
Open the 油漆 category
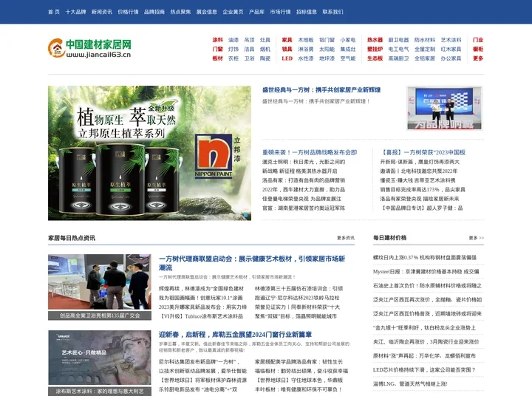[x=233, y=40]
